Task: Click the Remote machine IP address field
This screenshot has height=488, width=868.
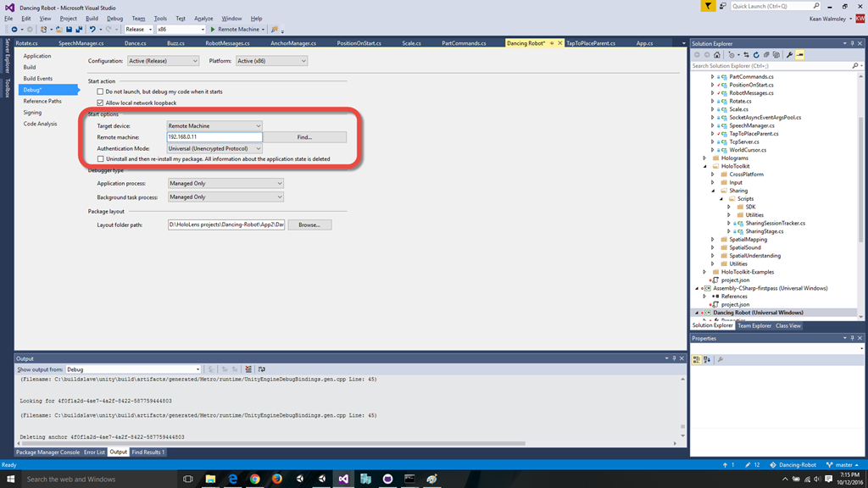Action: 214,137
